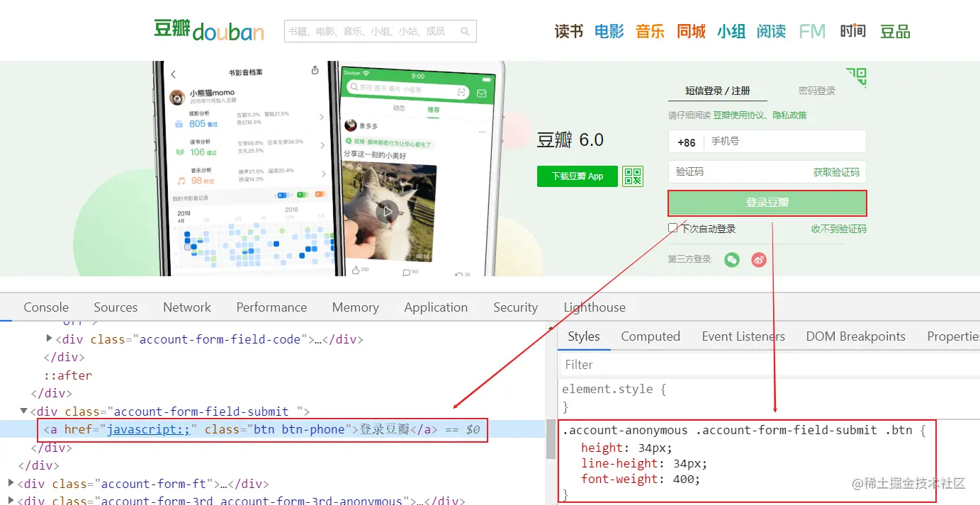Image resolution: width=980 pixels, height=505 pixels.
Task: Select 短信登录 / 注册 login tab
Action: coord(717,91)
